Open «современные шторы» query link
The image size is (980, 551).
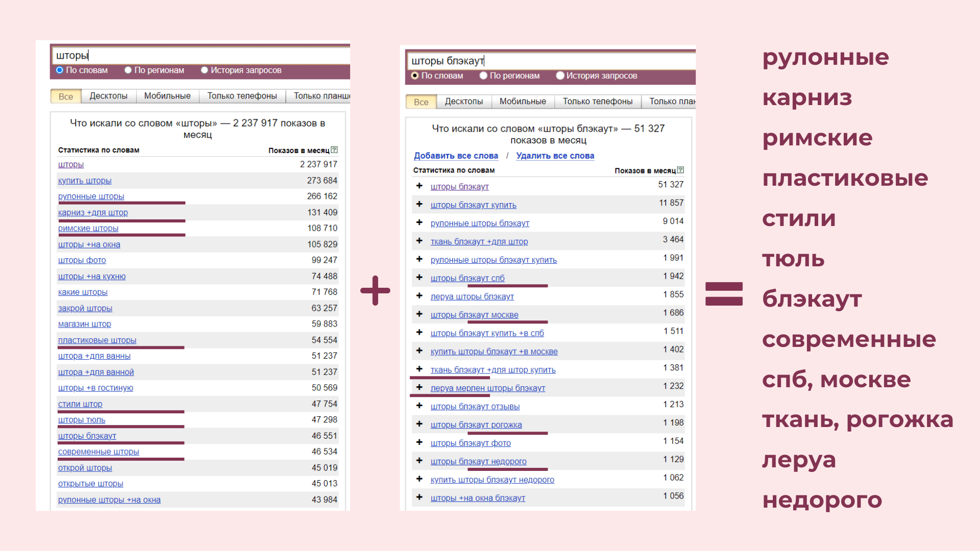[99, 452]
